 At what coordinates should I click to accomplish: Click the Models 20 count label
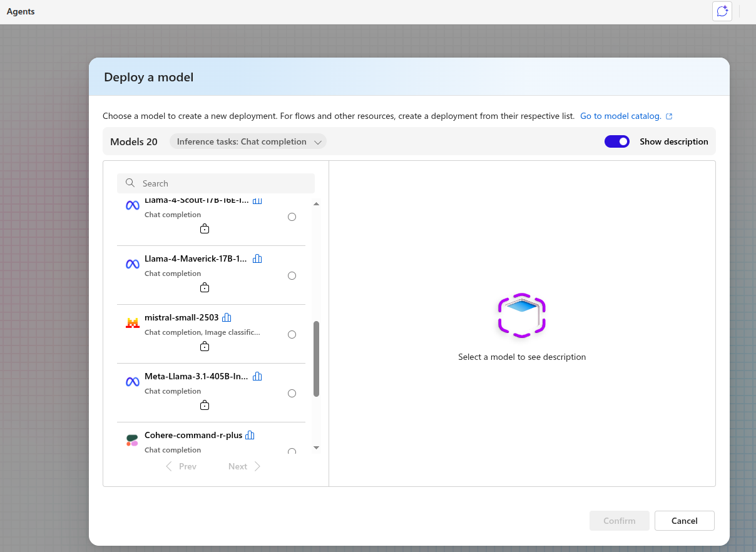pos(134,141)
